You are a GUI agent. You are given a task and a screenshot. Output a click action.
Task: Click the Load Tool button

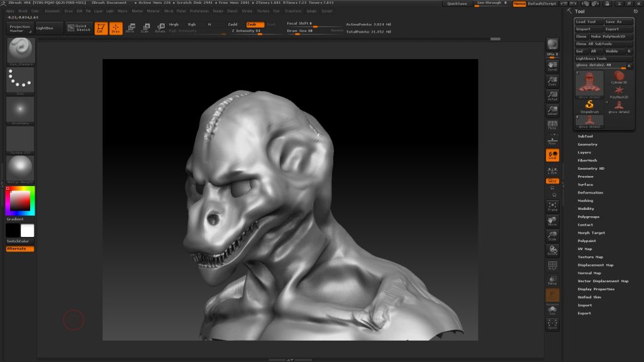tap(589, 22)
